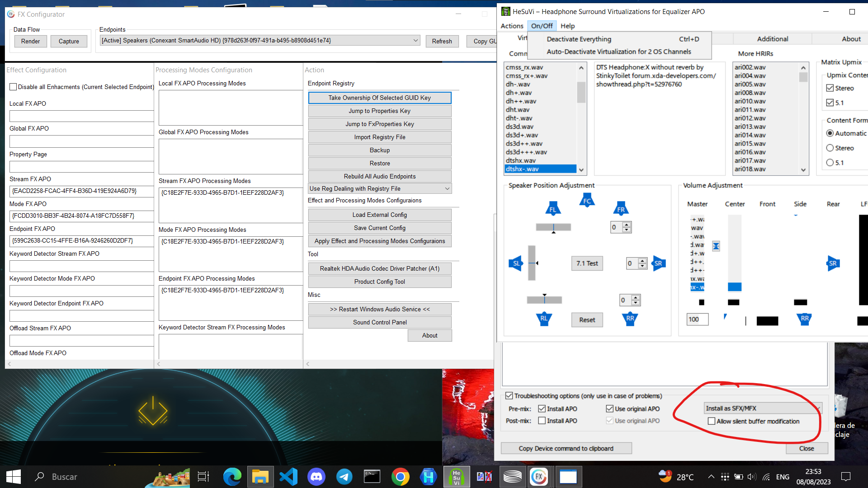
Task: Select Stereo content format radio
Action: [x=830, y=148]
